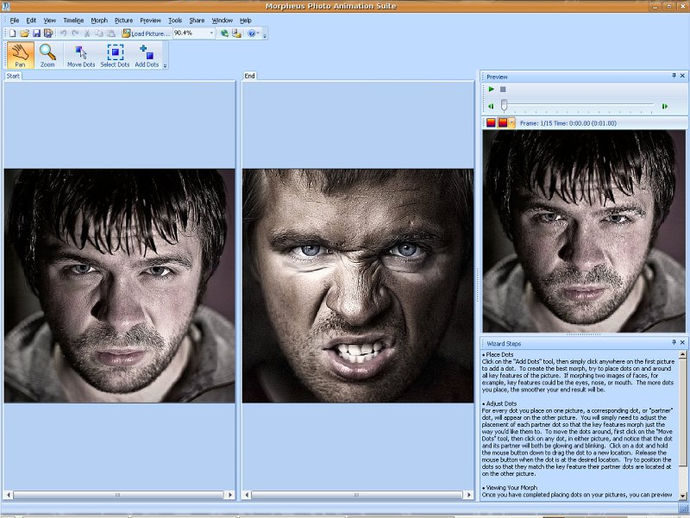Click the Save floppy disk icon
The width and height of the screenshot is (690, 518).
37,33
